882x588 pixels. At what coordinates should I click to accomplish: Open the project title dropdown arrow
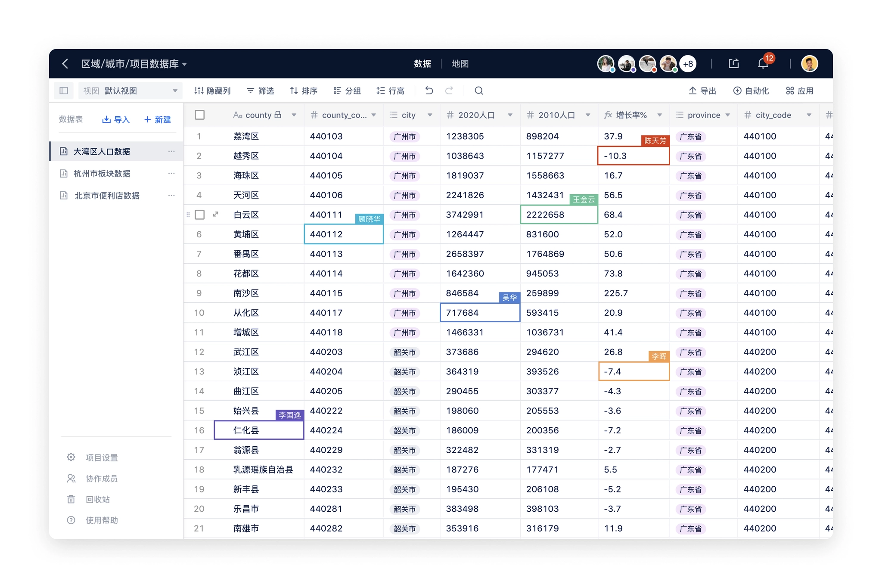coord(185,65)
